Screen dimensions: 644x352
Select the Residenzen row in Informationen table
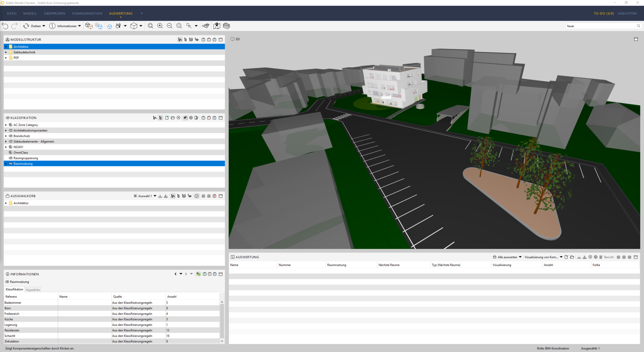(x=112, y=330)
